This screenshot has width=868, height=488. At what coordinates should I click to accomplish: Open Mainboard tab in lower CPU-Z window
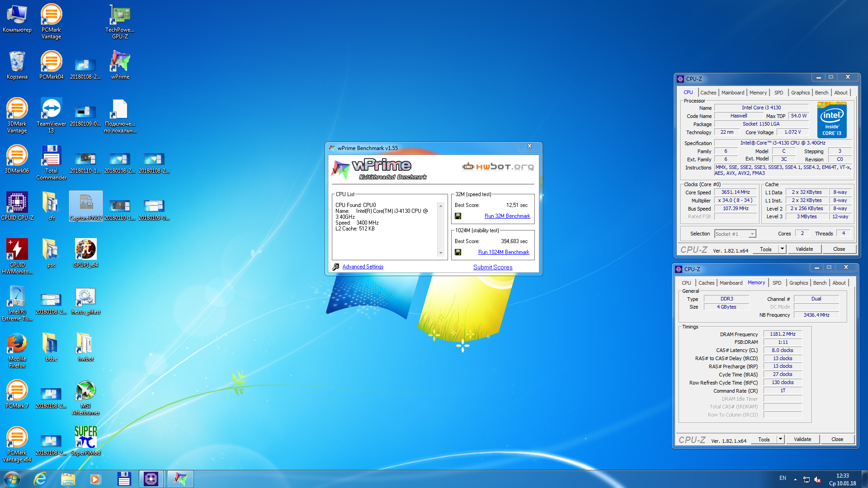tap(731, 283)
